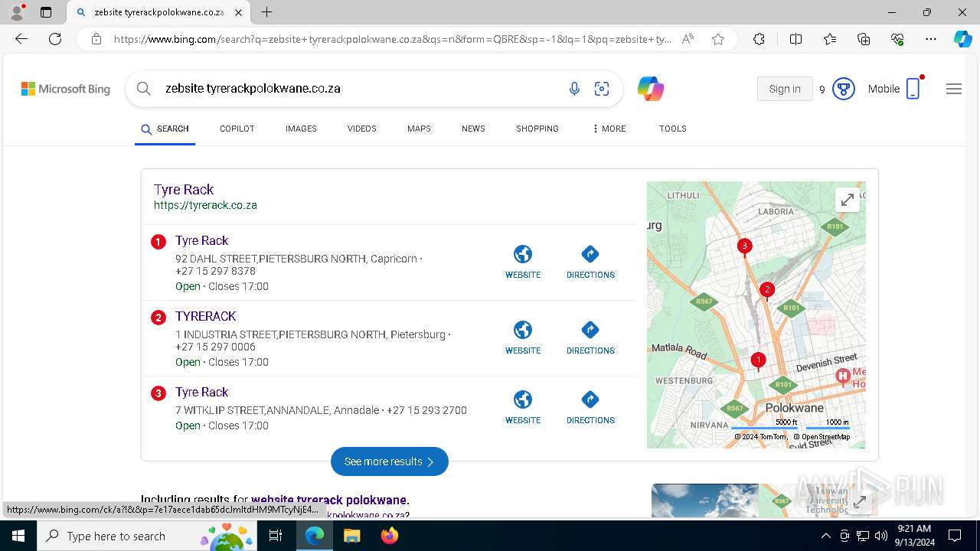Open the notifications center

[955, 536]
